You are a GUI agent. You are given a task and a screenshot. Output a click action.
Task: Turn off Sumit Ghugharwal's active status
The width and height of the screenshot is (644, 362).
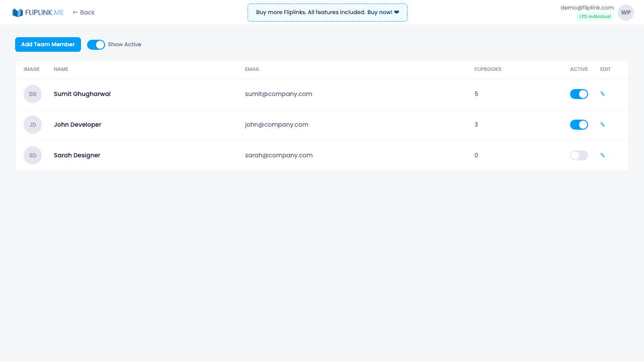point(579,94)
